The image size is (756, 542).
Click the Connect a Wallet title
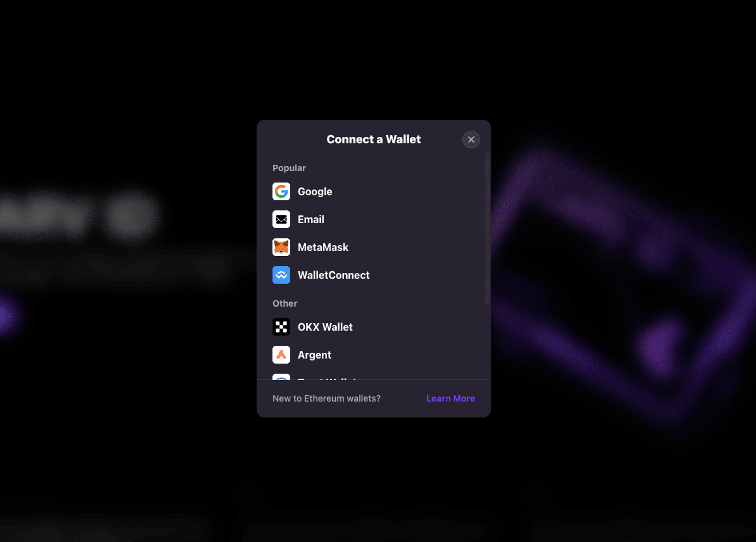373,139
